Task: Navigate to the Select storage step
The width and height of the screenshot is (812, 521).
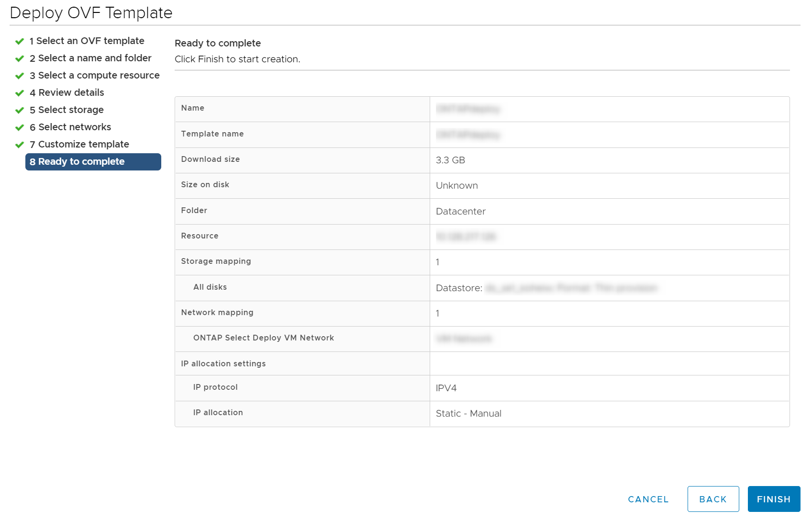Action: 67,110
